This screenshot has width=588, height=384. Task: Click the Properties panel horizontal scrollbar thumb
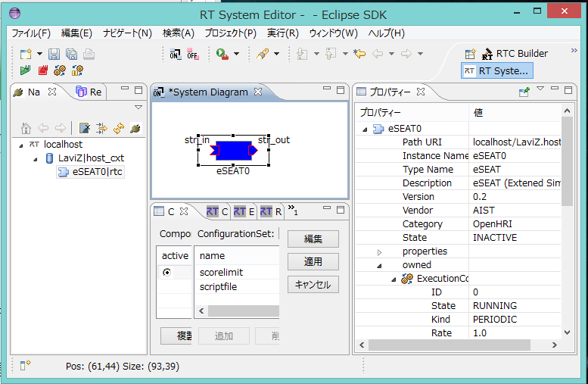click(x=450, y=345)
